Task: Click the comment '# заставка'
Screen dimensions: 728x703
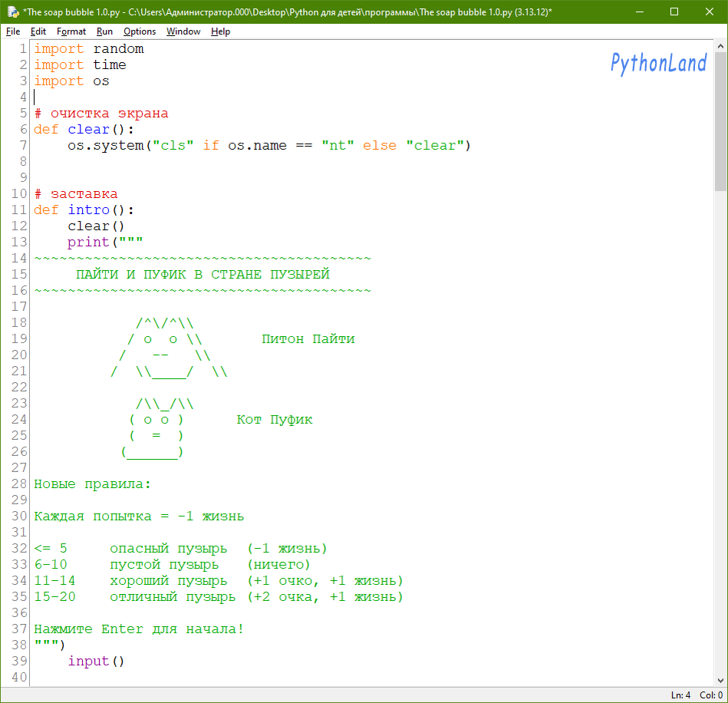Action: click(x=76, y=193)
